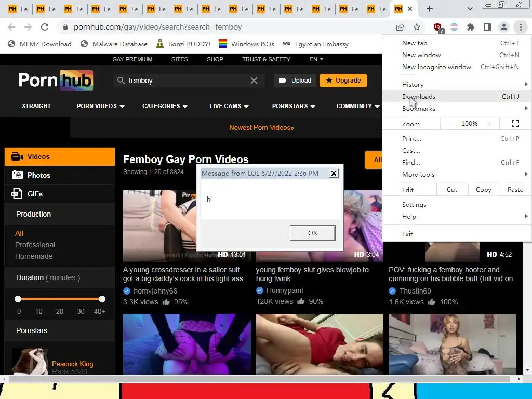The width and height of the screenshot is (532, 399).
Task: Expand the Bookmarks submenu
Action: (457, 108)
